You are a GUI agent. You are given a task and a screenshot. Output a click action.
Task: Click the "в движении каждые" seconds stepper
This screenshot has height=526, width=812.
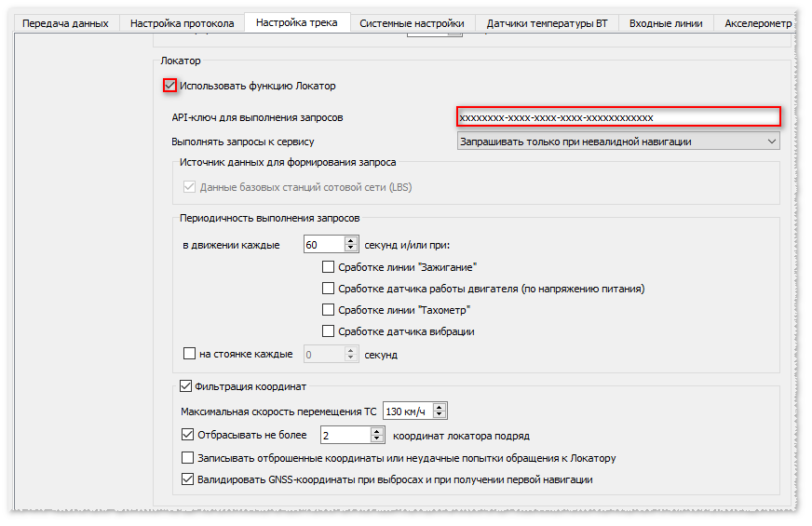351,245
